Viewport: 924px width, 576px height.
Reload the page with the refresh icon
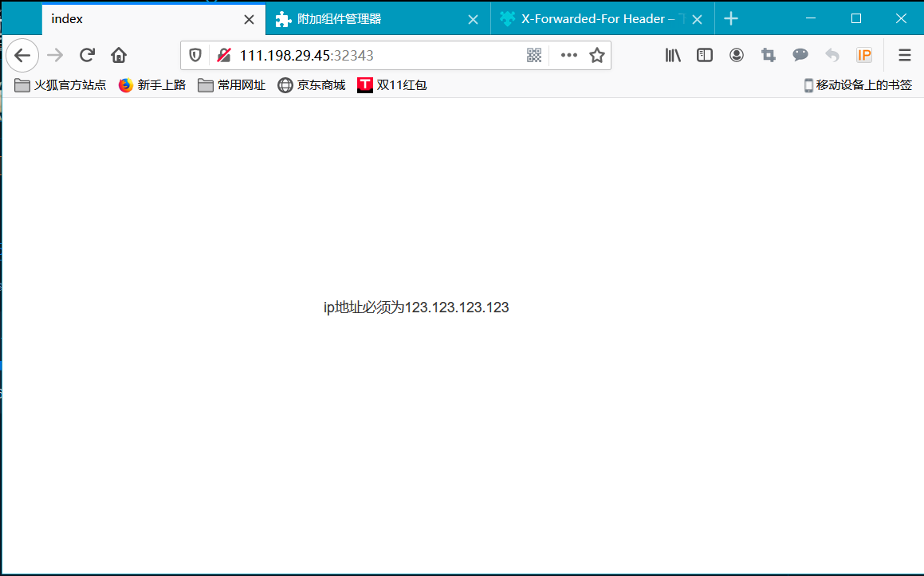coord(86,55)
